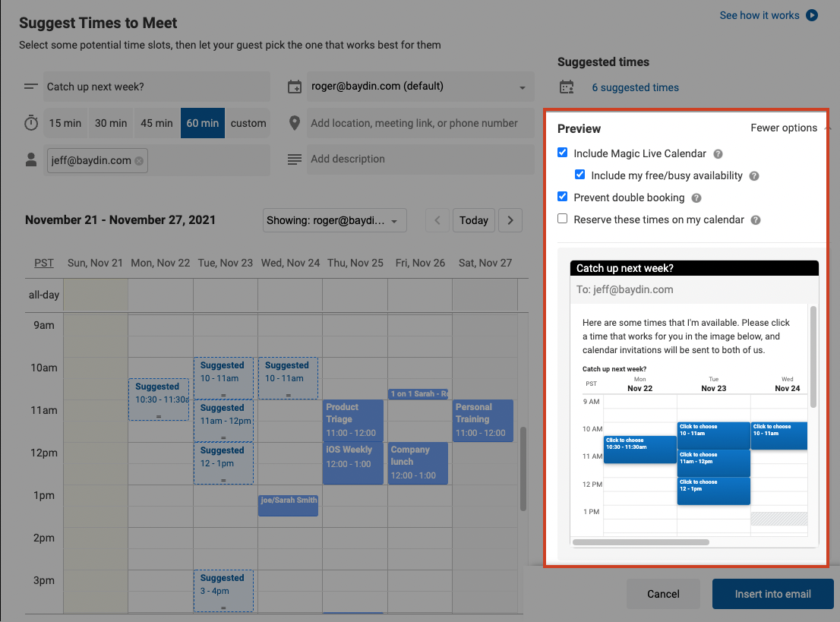The width and height of the screenshot is (840, 622).
Task: Open 6 suggested times link
Action: point(635,87)
